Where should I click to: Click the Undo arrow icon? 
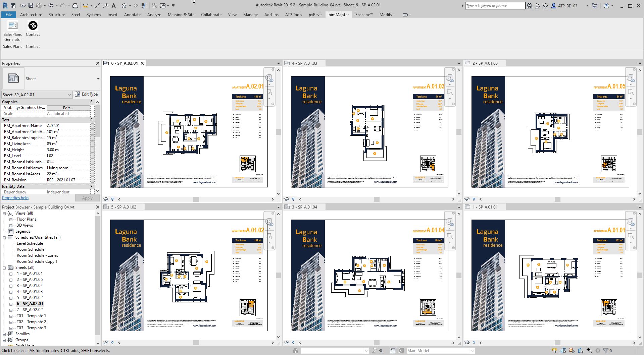[51, 5]
